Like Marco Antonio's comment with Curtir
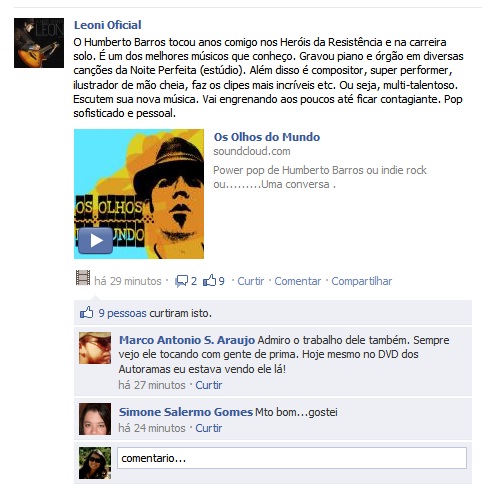 [209, 385]
